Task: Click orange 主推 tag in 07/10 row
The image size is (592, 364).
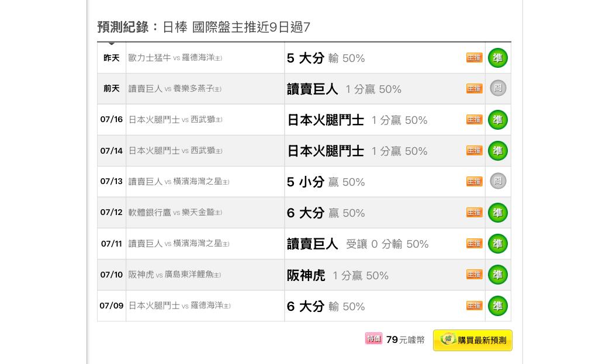Action: pyautogui.click(x=474, y=275)
